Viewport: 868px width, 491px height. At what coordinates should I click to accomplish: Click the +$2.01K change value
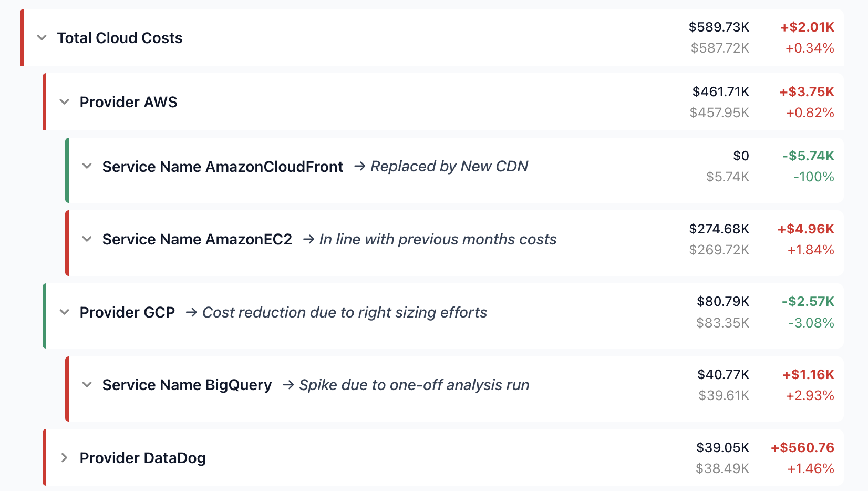(809, 26)
